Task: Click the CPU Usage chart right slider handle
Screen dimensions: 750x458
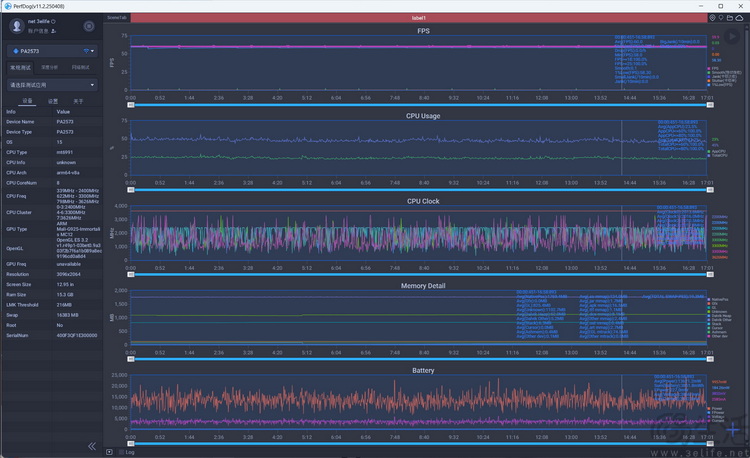Action: pyautogui.click(x=710, y=190)
